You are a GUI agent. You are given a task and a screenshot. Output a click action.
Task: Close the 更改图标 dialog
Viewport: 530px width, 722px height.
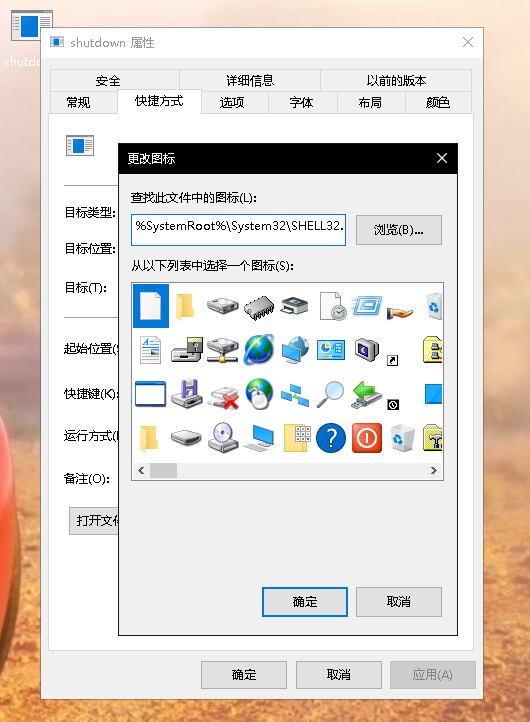[x=442, y=158]
